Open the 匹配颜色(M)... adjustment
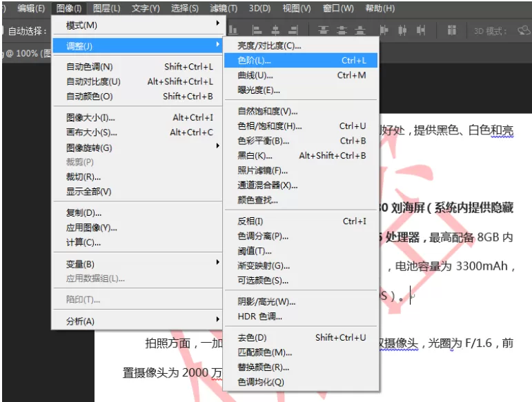 [x=301, y=352]
